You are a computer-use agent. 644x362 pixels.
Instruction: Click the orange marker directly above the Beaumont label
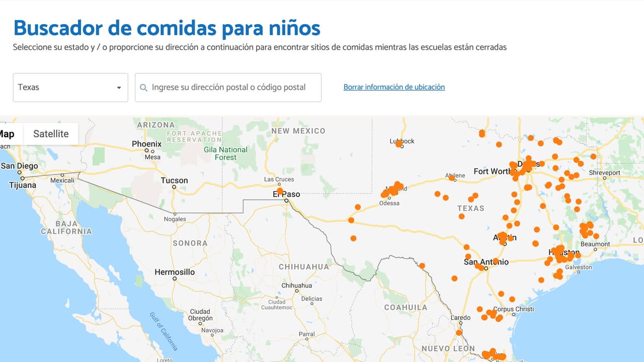point(596,236)
